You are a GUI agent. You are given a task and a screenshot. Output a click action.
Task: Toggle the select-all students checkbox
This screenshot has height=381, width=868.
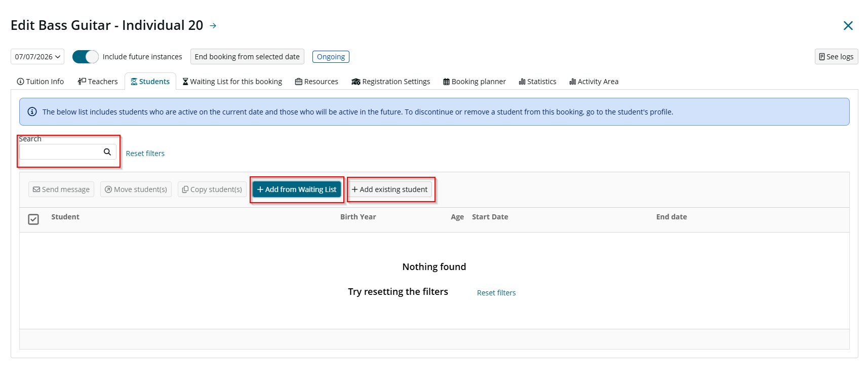33,219
